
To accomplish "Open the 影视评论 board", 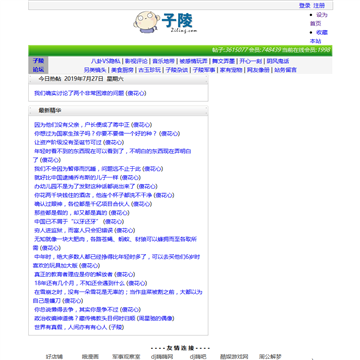I will pyautogui.click(x=136, y=61).
